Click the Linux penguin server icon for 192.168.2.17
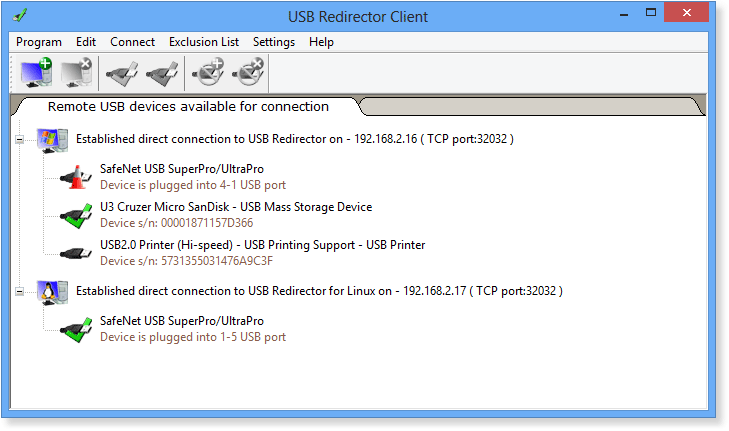This screenshot has width=729, height=431. pos(52,292)
